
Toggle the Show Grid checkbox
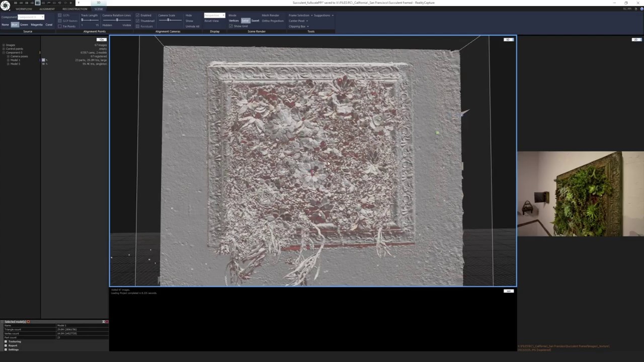231,26
